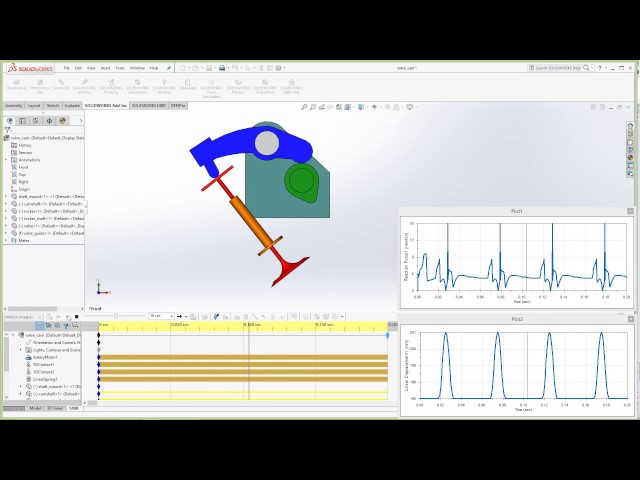The image size is (640, 480).
Task: Open the Help menu
Action: (154, 68)
